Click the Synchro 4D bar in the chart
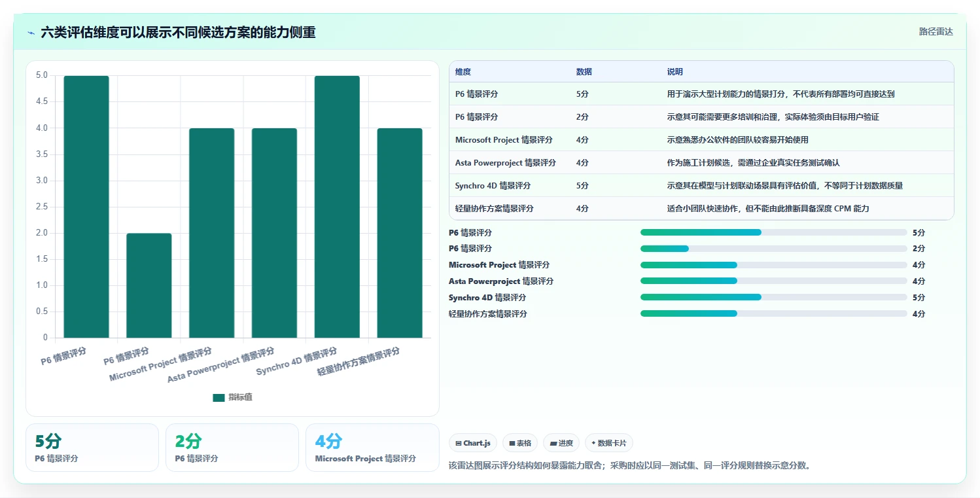The image size is (980, 498). 337,207
